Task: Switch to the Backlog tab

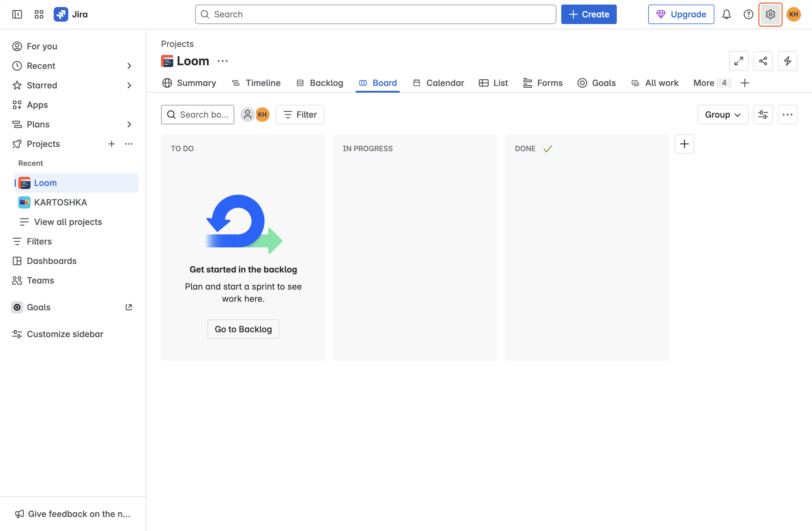Action: pos(320,83)
